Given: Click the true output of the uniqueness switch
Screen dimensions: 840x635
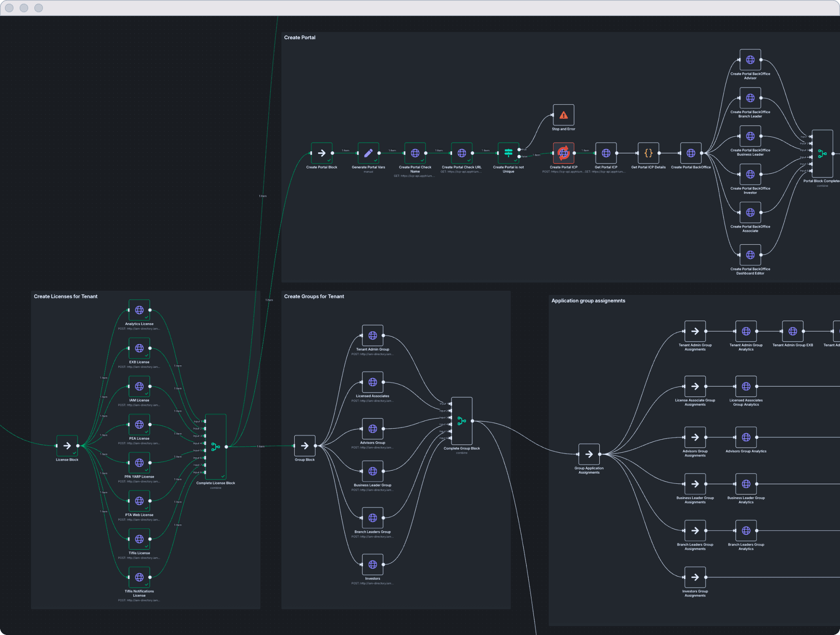Looking at the screenshot, I should (x=519, y=150).
